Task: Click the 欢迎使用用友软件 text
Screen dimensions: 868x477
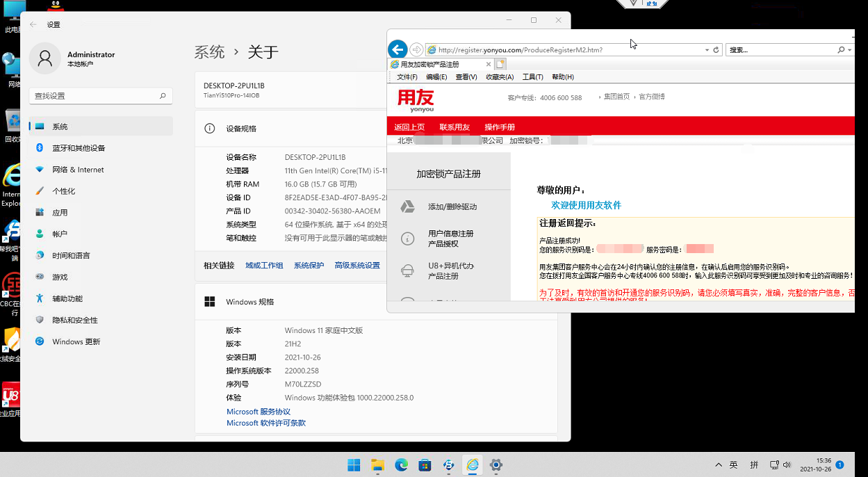Action: [x=586, y=205]
